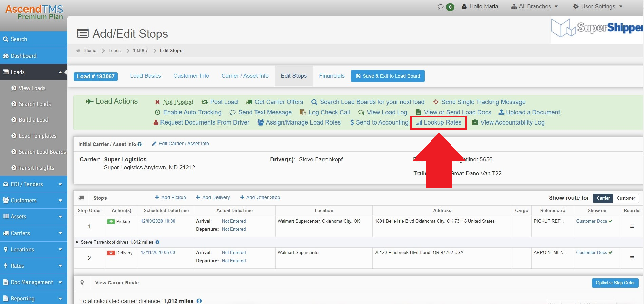Expand the Customers sidebar menu

click(33, 201)
